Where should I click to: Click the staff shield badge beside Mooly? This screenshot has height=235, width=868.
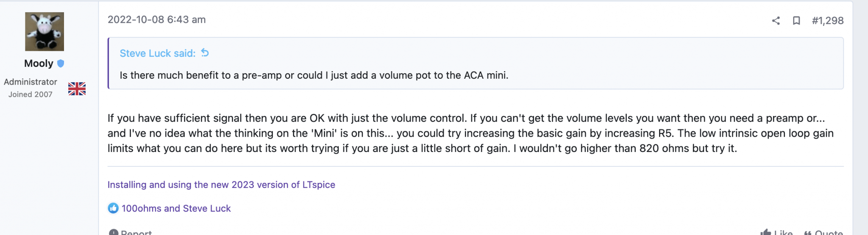click(61, 64)
